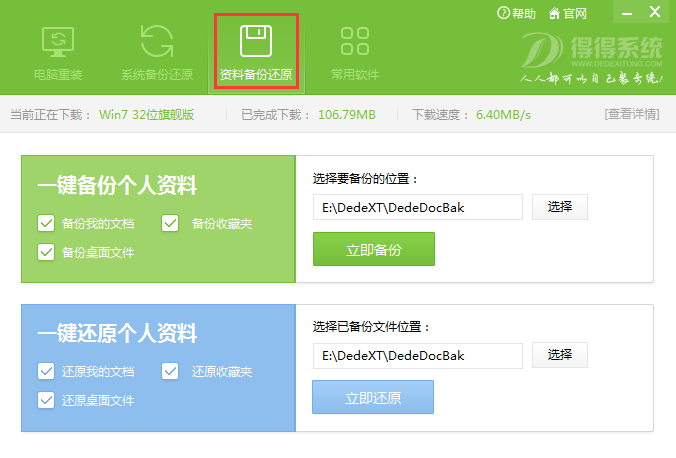Uncheck 备份我的文档 checkbox
This screenshot has width=676, height=458.
46,223
